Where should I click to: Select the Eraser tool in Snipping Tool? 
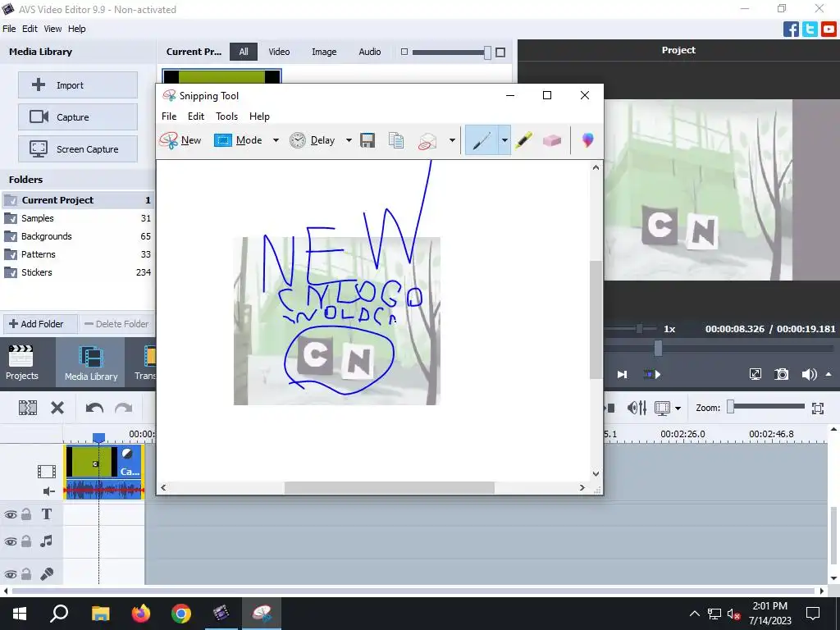(x=552, y=140)
